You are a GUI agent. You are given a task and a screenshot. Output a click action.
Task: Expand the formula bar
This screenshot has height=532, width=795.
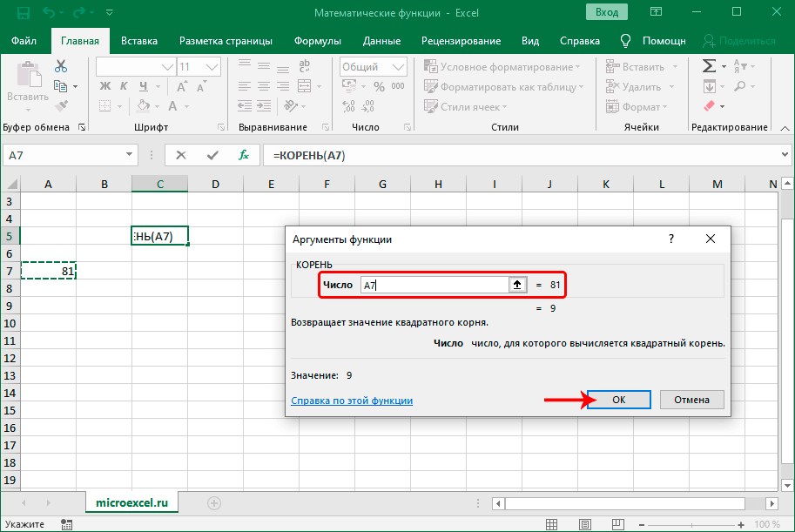click(x=783, y=155)
